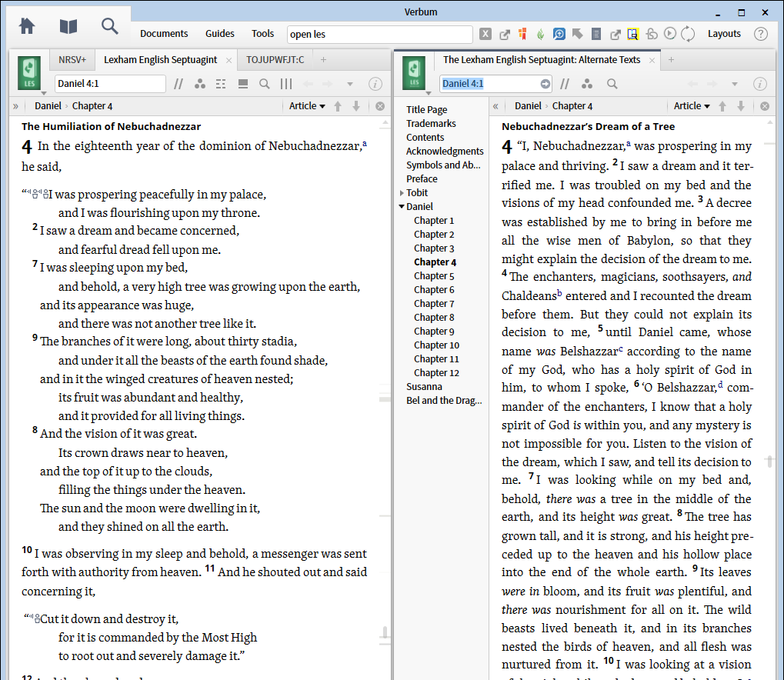Close the right panel locator bar
This screenshot has width=784, height=680.
(x=765, y=106)
